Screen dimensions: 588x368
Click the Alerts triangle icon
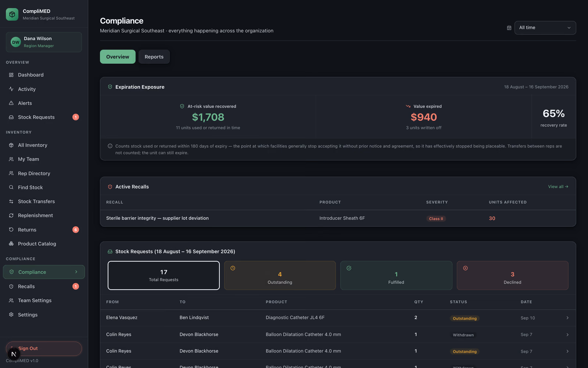(11, 103)
